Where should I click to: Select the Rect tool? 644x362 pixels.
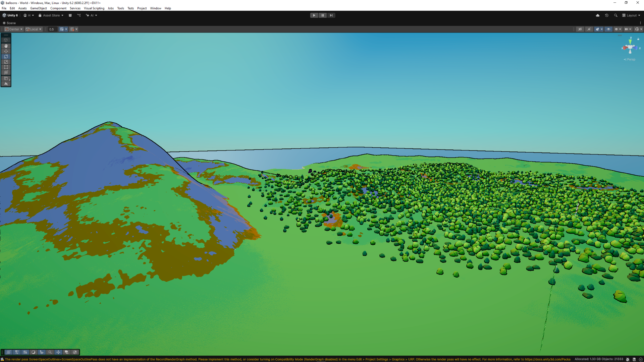click(x=6, y=67)
